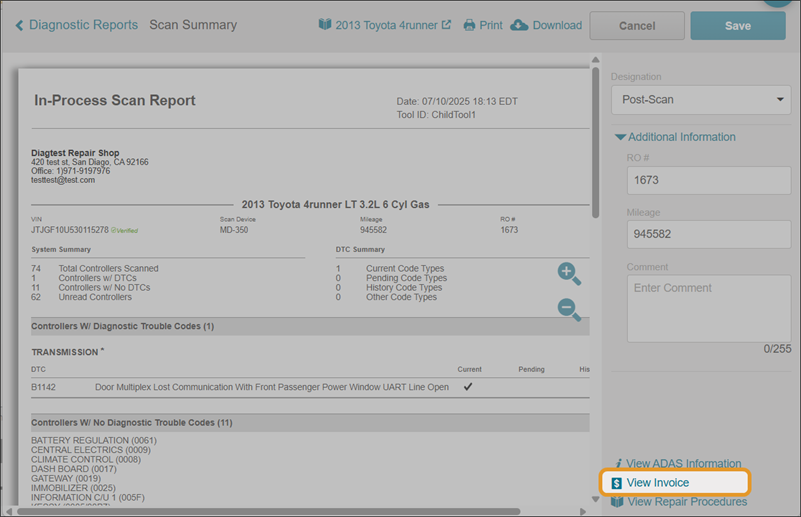
Task: Zoom out of report with minus magnifier
Action: coord(569,309)
